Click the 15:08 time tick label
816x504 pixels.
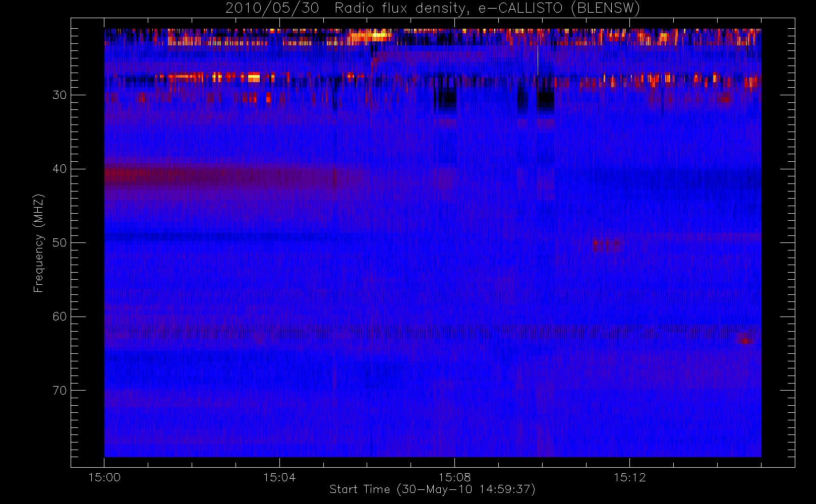(x=454, y=477)
